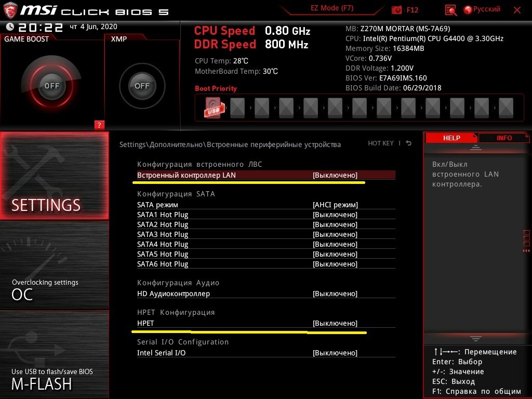Switch to the INFO tab
The width and height of the screenshot is (532, 399).
click(x=504, y=138)
